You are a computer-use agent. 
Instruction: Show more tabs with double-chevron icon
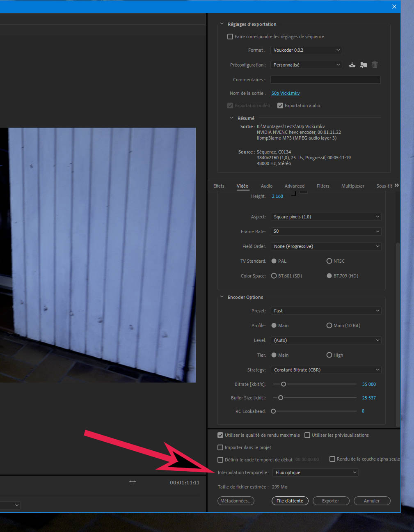(396, 186)
